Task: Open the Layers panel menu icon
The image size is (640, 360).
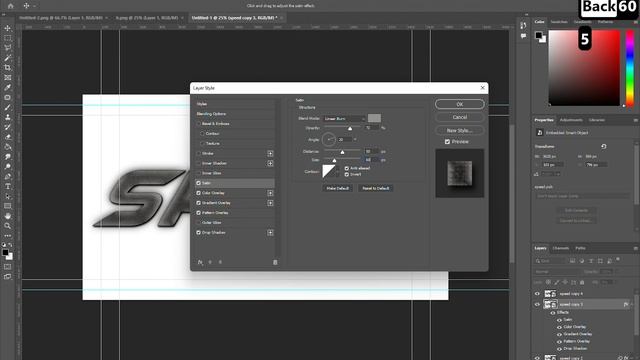Action: point(636,248)
